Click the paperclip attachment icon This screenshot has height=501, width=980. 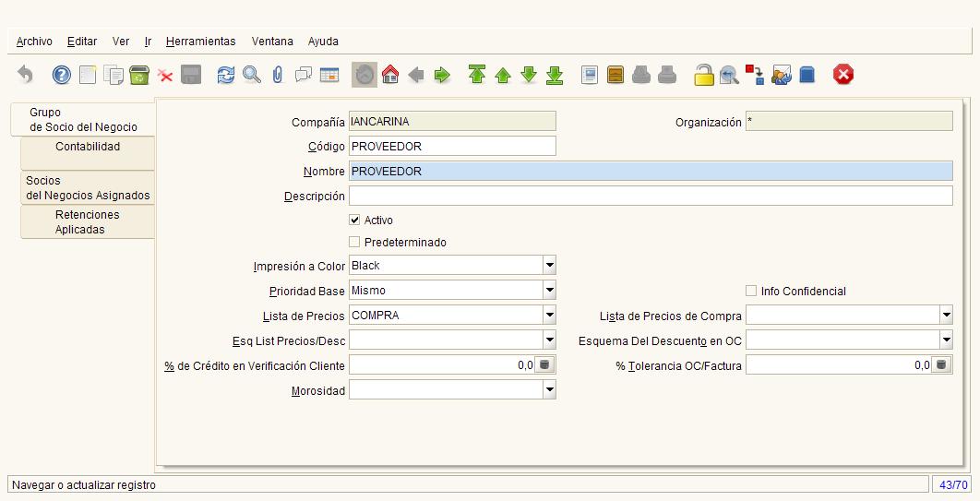coord(278,75)
